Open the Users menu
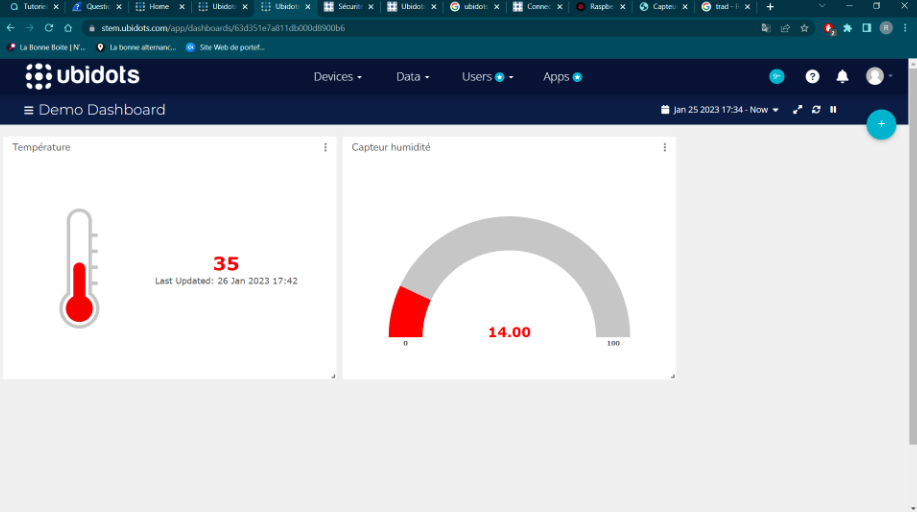The height and width of the screenshot is (512, 917). pyautogui.click(x=486, y=77)
